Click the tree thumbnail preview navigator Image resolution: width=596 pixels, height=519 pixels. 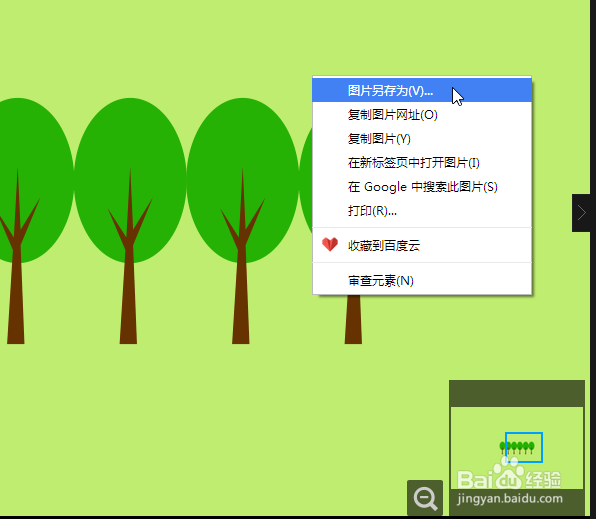tap(517, 448)
